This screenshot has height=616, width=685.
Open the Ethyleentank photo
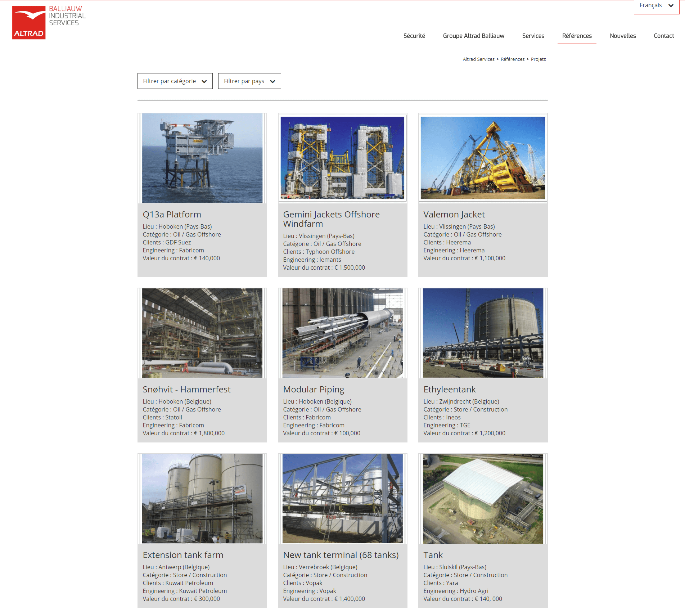483,333
